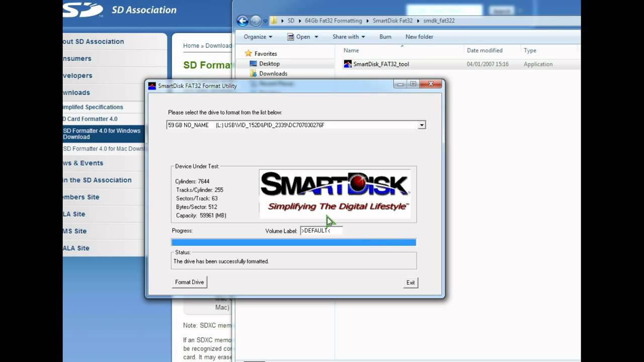Click the SmartDisk_FAT32_tool application icon
The width and height of the screenshot is (644, 362).
[348, 64]
